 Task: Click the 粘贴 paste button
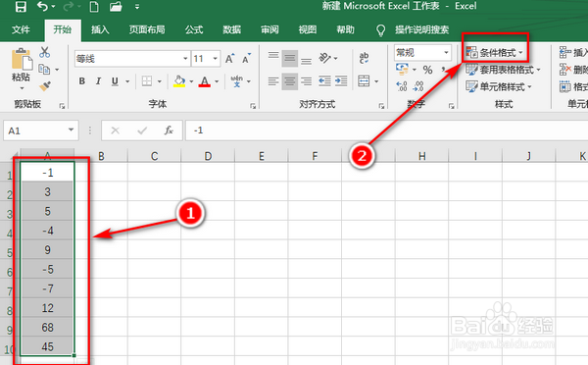click(21, 69)
